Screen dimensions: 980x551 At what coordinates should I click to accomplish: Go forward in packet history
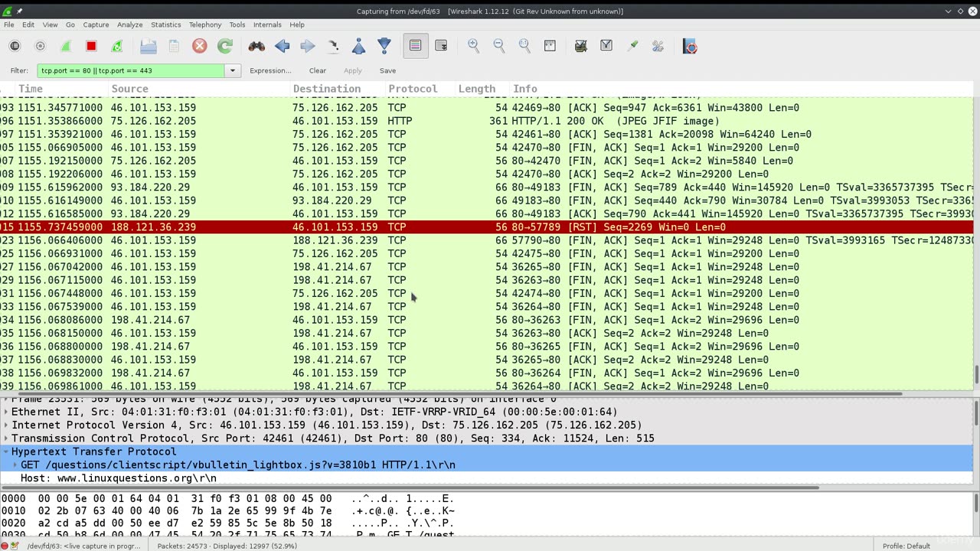coord(308,46)
